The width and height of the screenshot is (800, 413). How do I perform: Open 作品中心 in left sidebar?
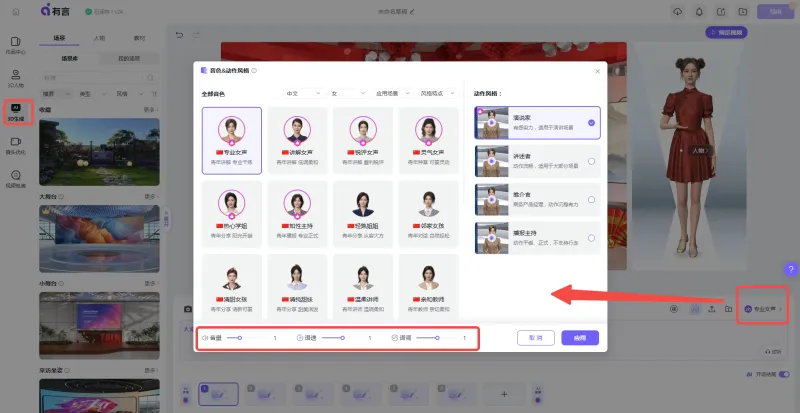[16, 45]
